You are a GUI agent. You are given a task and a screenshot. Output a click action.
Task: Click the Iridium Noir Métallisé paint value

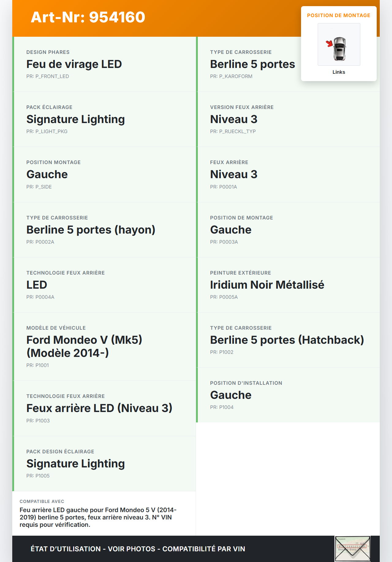(x=267, y=285)
